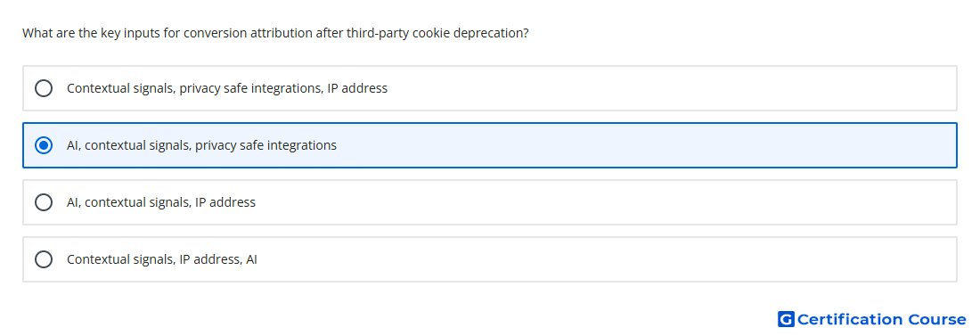Open the Certification Course link text
The height and width of the screenshot is (336, 980).
click(x=881, y=320)
